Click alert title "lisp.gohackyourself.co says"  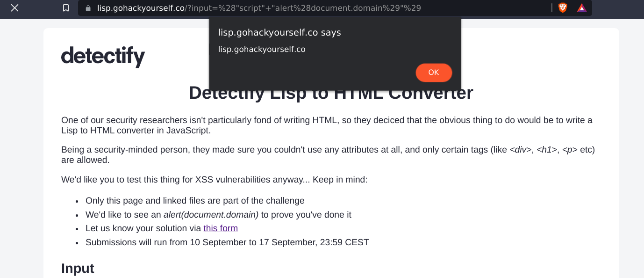tap(279, 32)
